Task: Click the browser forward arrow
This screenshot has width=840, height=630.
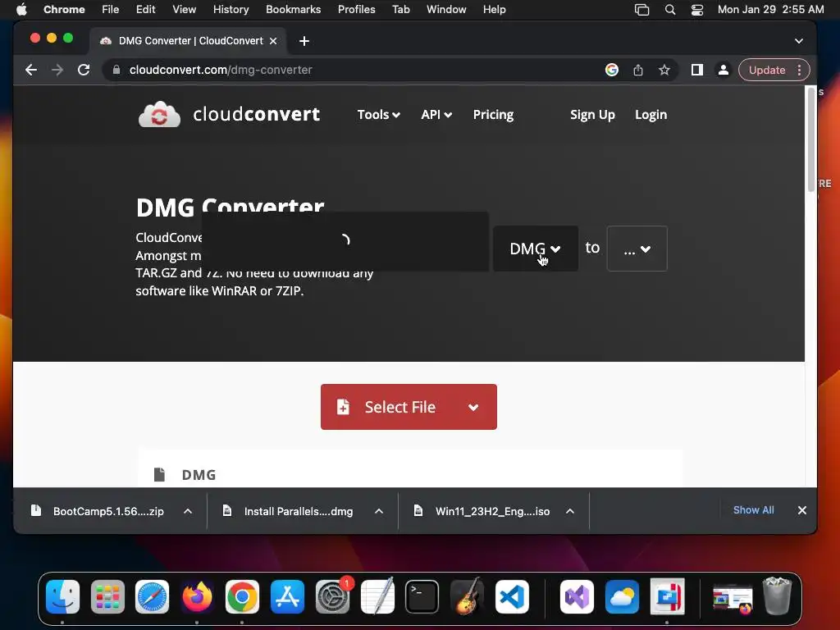Action: tap(57, 70)
